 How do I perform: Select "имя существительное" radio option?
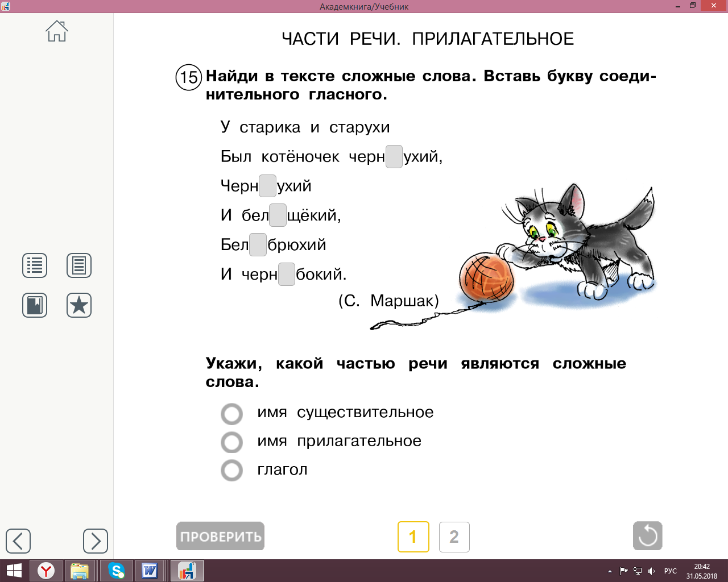[232, 414]
